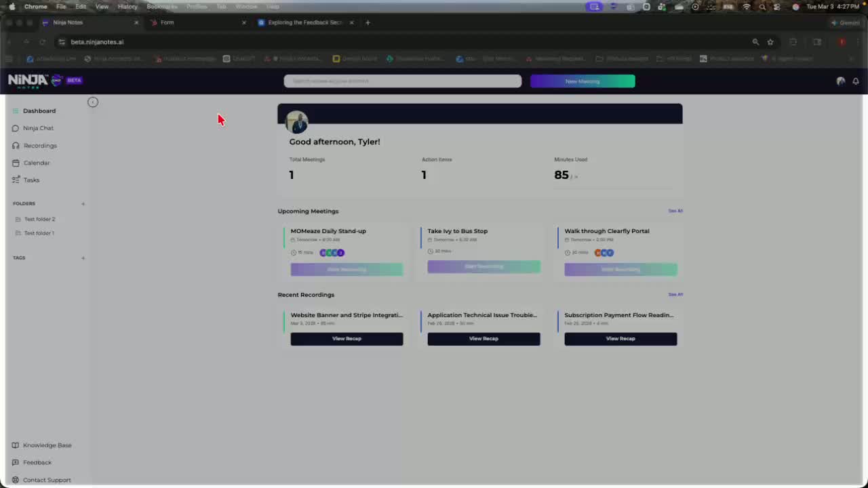Switch to the Form browser tab
Screen dimensions: 868x488
[x=199, y=22]
